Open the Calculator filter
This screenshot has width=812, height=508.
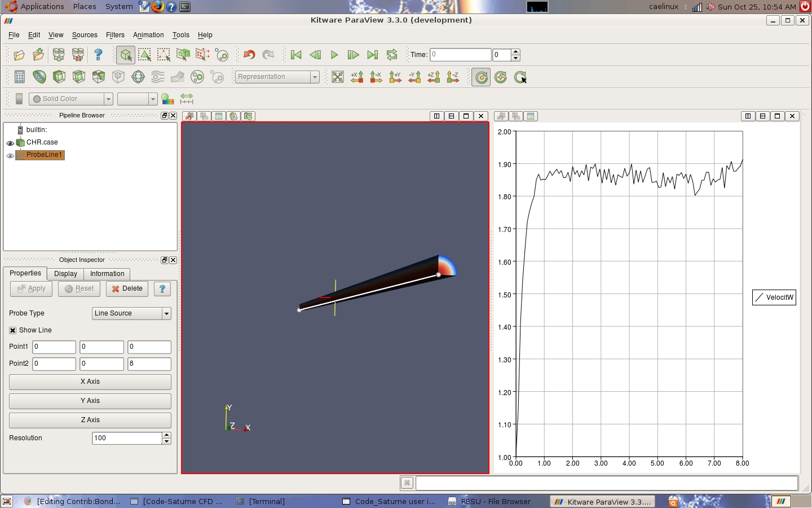coord(20,77)
